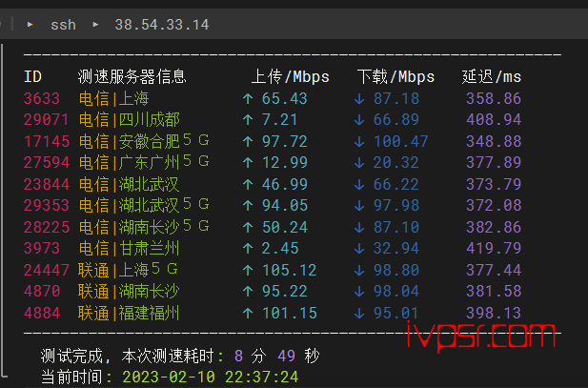Click server ID 29071
The height and width of the screenshot is (388, 588).
pos(46,120)
